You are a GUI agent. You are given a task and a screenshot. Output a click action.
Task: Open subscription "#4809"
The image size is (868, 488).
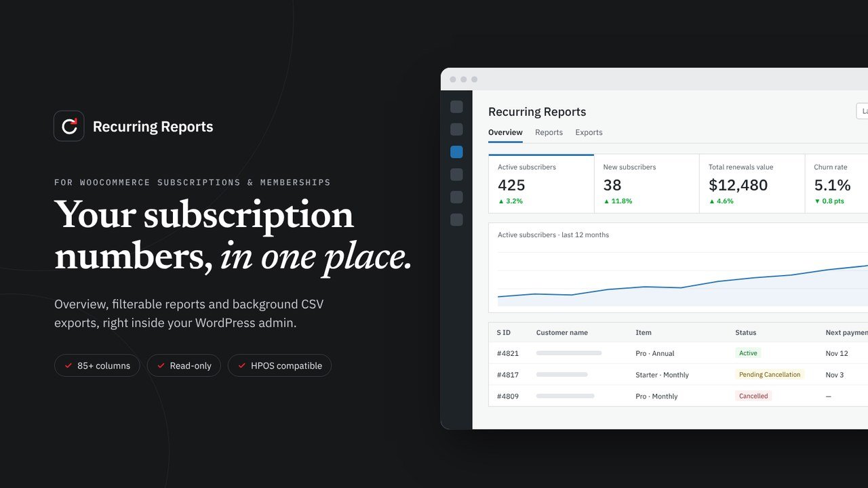508,396
